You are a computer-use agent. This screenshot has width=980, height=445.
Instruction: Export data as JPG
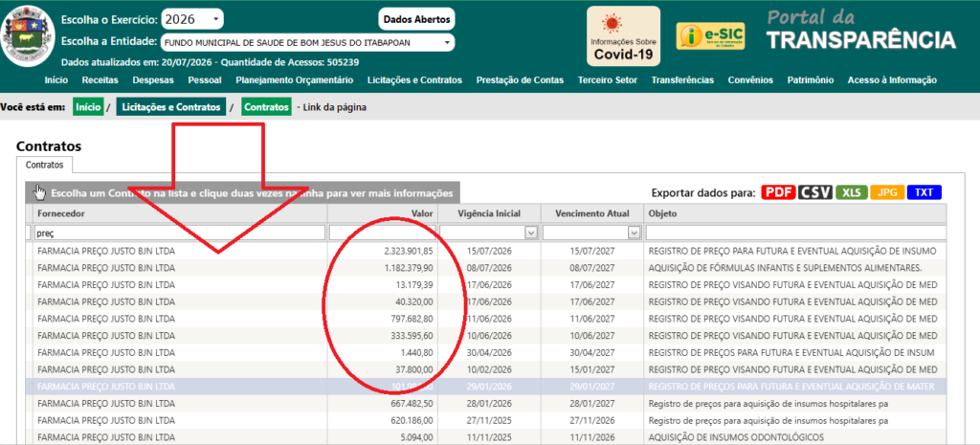click(887, 192)
